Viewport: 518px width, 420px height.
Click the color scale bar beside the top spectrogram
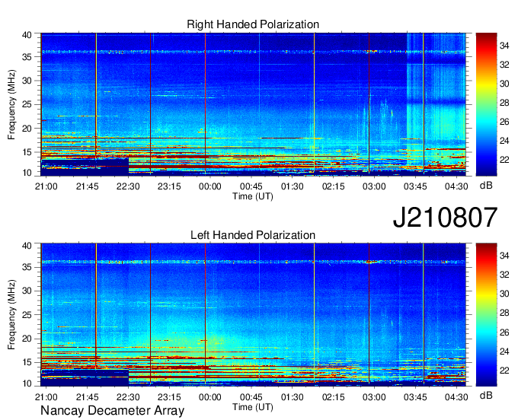coord(486,103)
